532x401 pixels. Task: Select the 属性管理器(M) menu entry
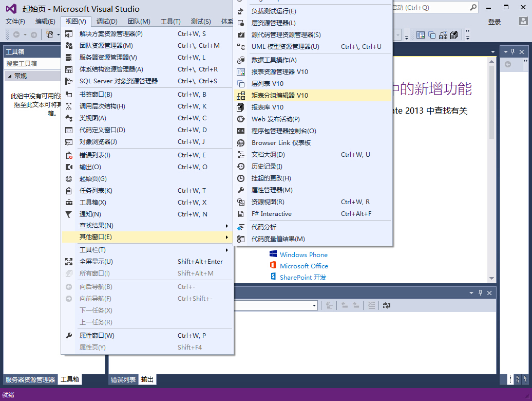click(x=313, y=190)
